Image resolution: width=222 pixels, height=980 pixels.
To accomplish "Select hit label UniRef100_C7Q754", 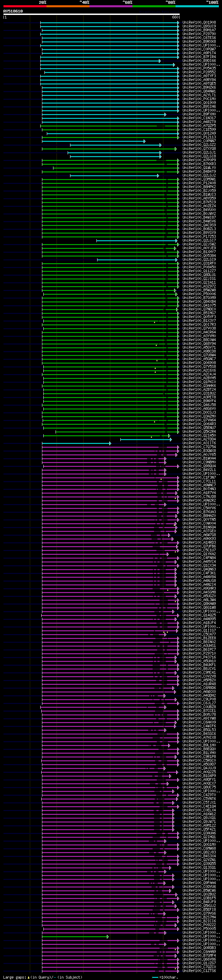I will 199,447.
